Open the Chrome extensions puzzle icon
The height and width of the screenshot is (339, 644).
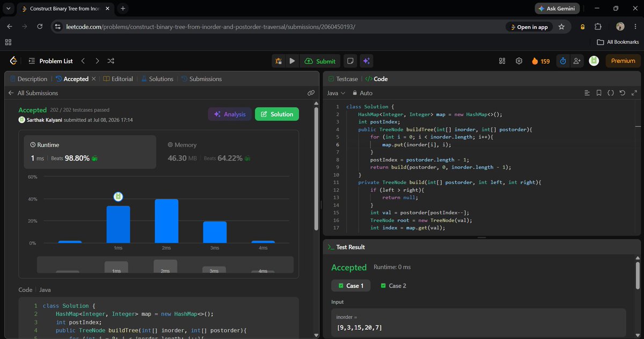(x=598, y=26)
